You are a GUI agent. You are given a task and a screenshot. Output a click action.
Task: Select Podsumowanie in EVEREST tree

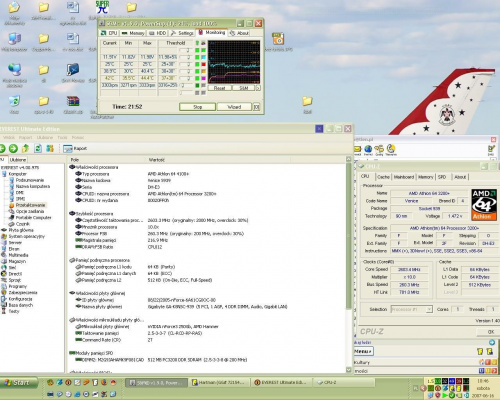[x=30, y=180]
